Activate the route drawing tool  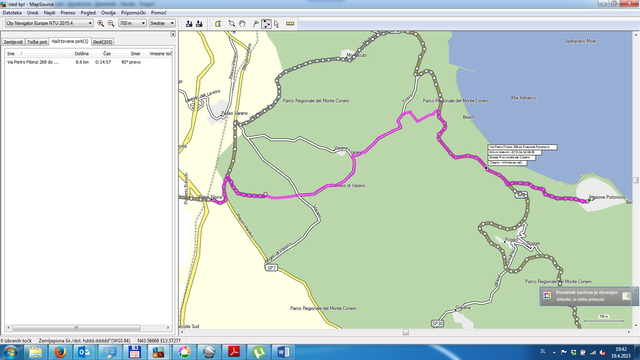(x=266, y=24)
